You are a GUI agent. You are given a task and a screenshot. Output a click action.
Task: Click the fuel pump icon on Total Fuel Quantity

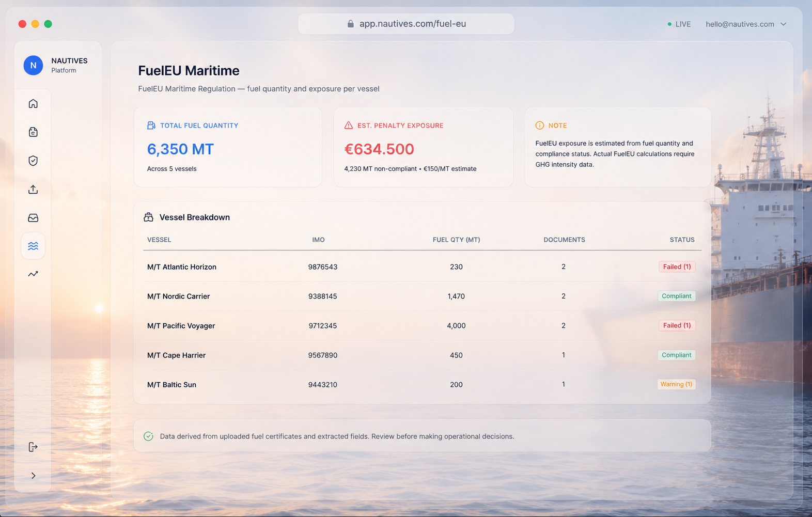pyautogui.click(x=151, y=126)
